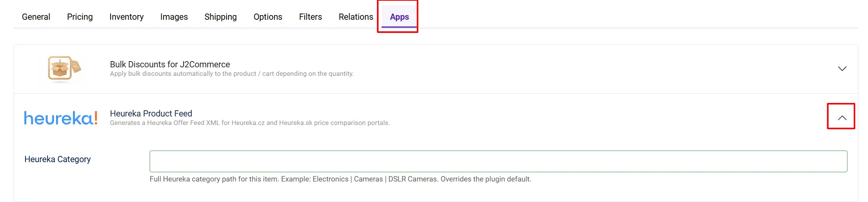Open the Relations tab

(356, 17)
